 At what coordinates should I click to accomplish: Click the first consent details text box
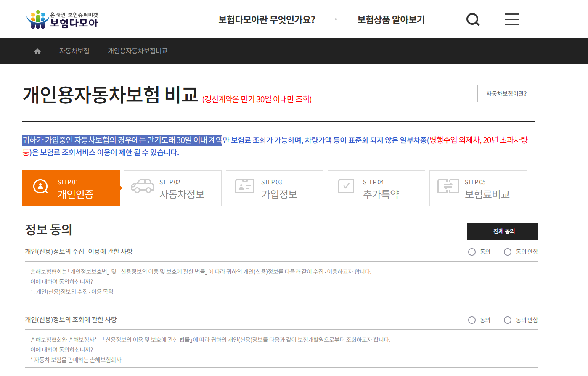click(280, 280)
